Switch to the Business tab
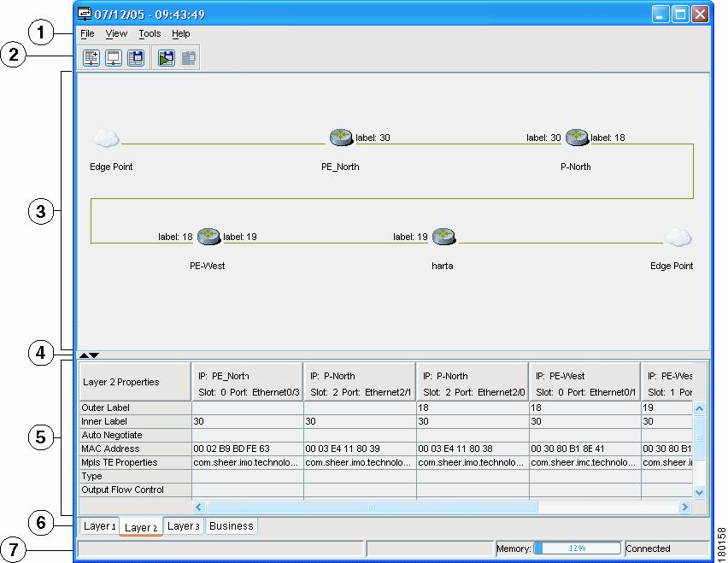 tap(232, 526)
